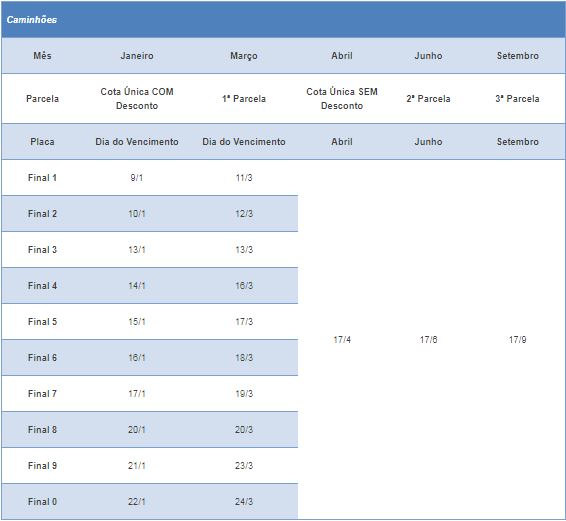
Task: Click the Março column header
Action: (244, 56)
